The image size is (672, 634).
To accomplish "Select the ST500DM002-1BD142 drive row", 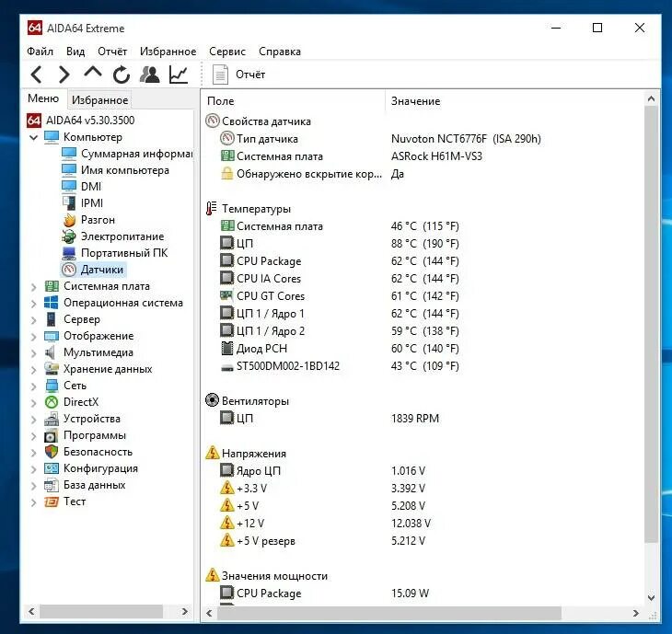I will click(x=423, y=366).
